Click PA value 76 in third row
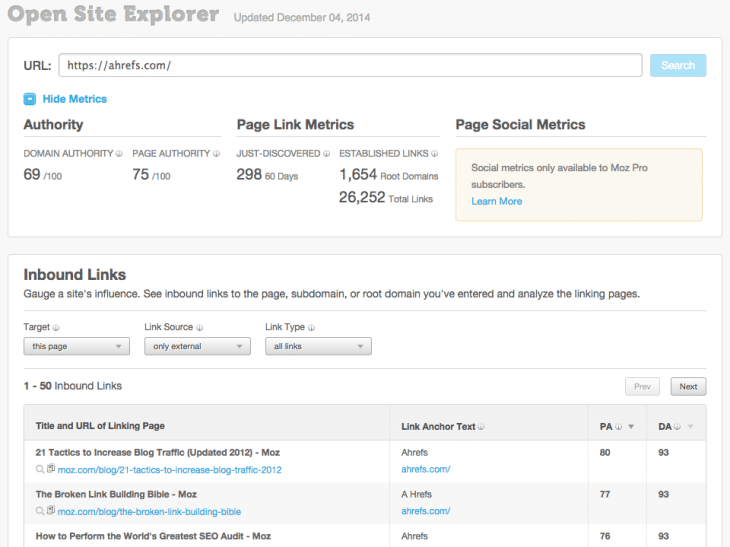The height and width of the screenshot is (547, 730). (605, 536)
